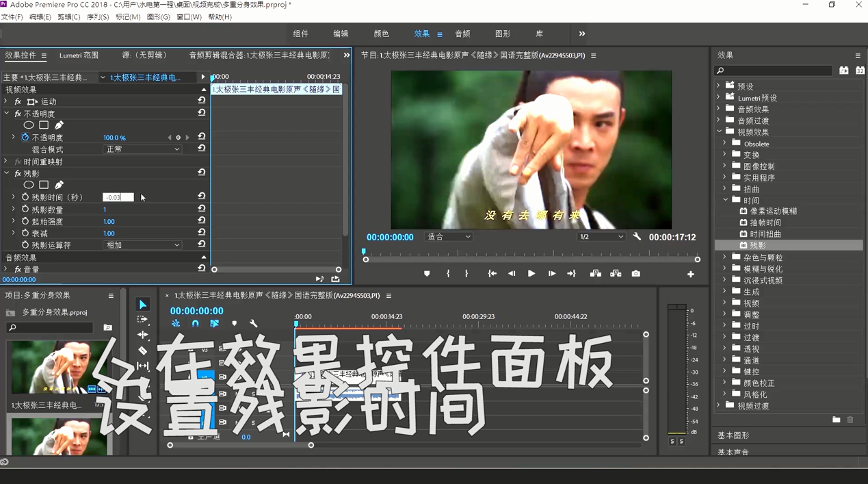Screen dimensions: 868x484
Task: Open Program monitor settings wrench
Action: pos(637,237)
